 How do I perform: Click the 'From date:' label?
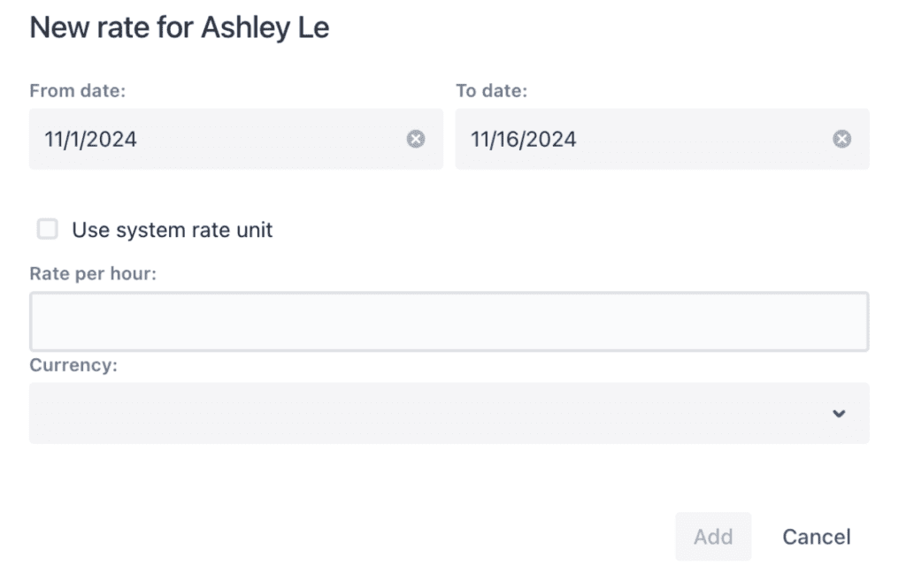point(78,91)
